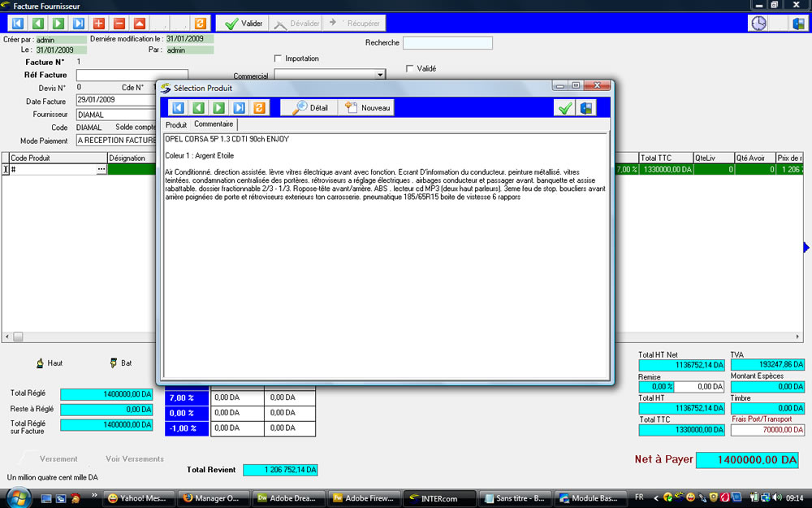Click the Recherche search field
The height and width of the screenshot is (508, 812).
tap(447, 43)
